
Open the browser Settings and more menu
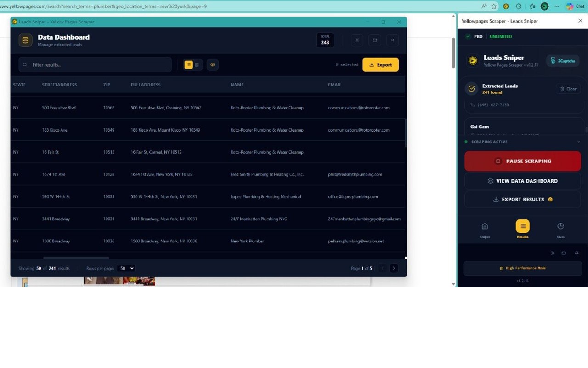[x=557, y=6]
